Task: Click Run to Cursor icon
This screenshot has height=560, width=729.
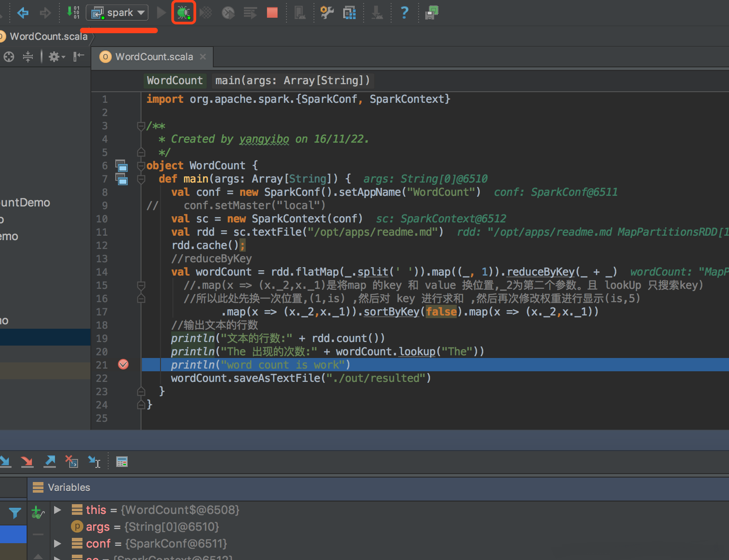Action: (94, 462)
